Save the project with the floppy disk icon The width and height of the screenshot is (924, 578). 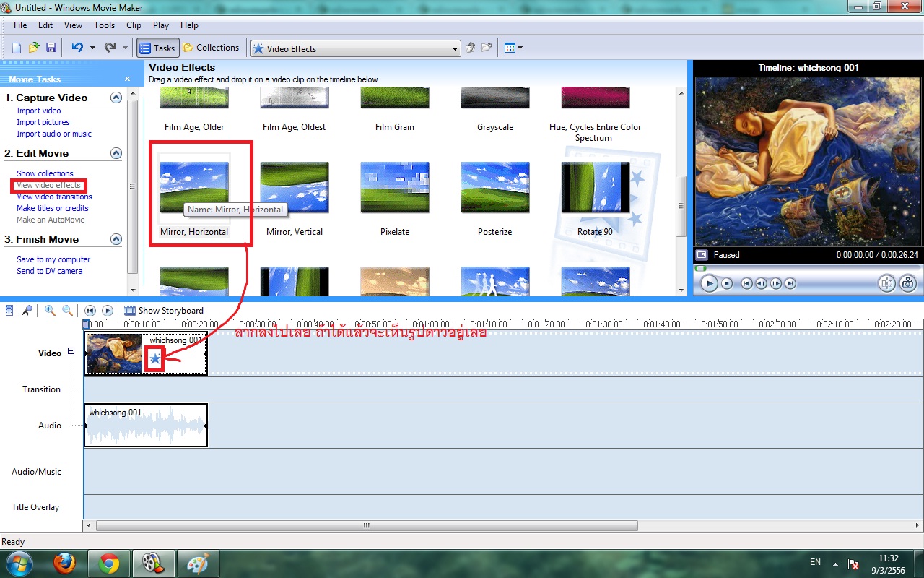coord(51,48)
